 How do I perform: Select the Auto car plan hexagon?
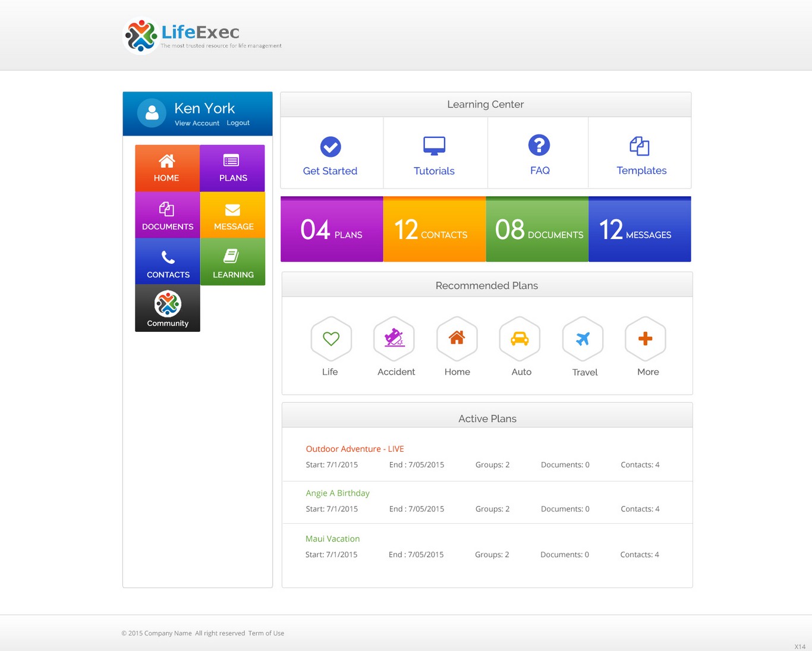pos(520,339)
